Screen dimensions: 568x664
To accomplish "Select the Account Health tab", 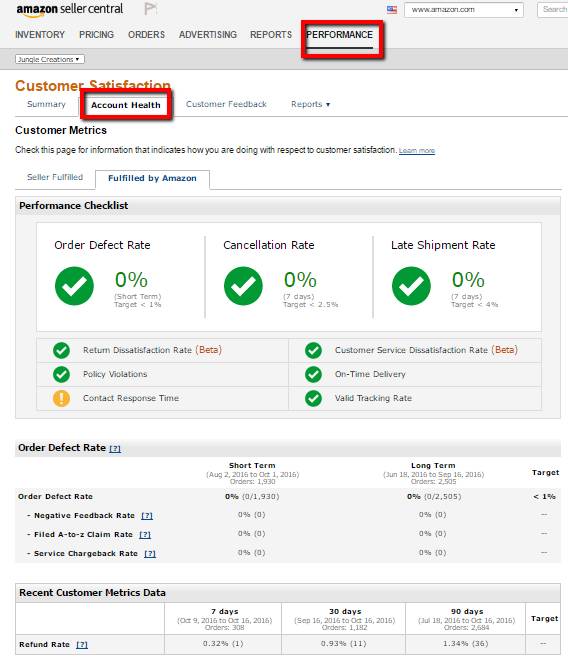I will point(126,105).
